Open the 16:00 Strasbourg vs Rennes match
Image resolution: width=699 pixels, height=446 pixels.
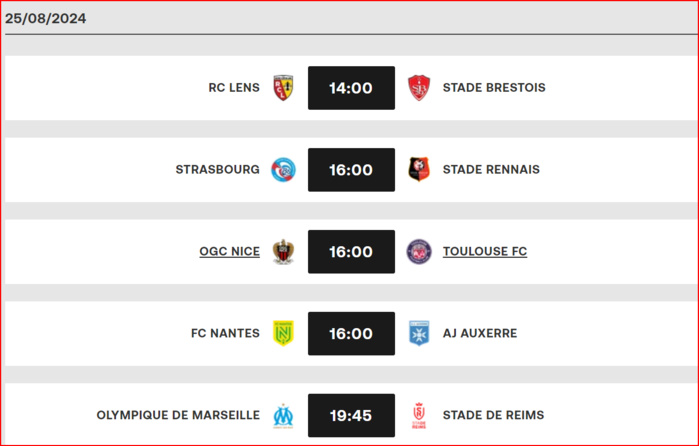(x=351, y=170)
